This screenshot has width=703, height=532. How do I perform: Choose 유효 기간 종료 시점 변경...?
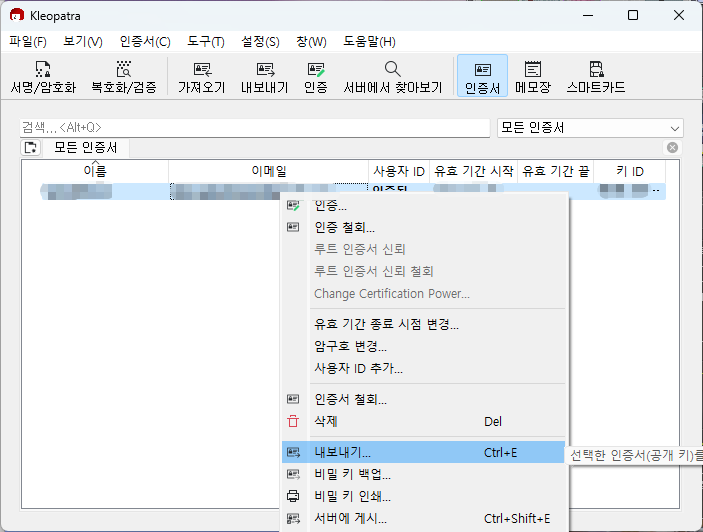point(423,324)
